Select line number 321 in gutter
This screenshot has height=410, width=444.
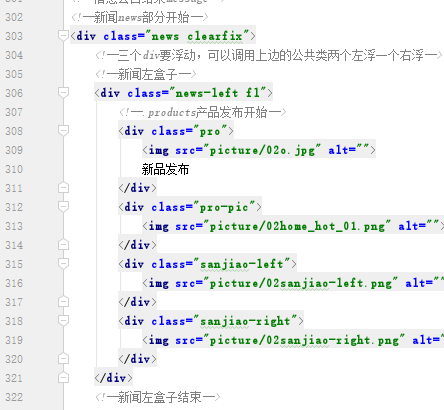coord(14,378)
